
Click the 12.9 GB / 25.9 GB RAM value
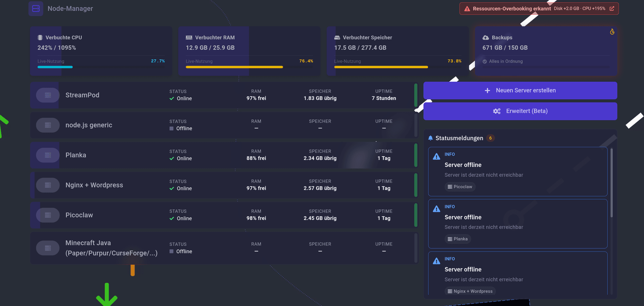pos(210,48)
